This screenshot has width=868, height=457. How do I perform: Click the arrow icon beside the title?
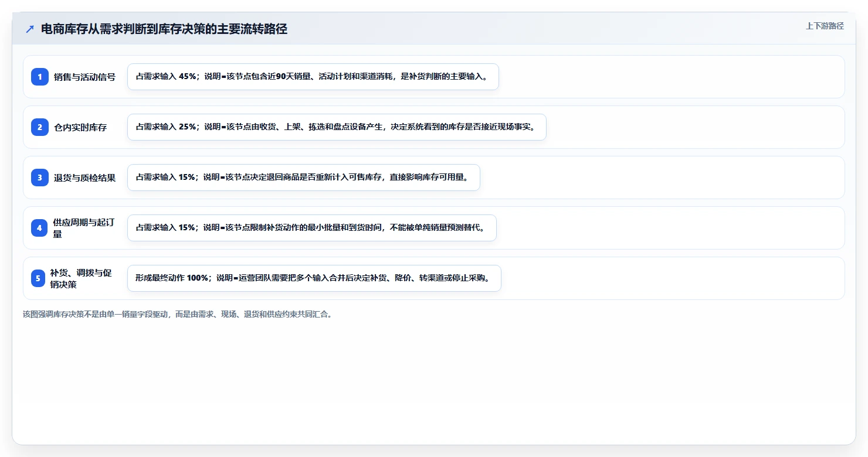click(x=30, y=29)
